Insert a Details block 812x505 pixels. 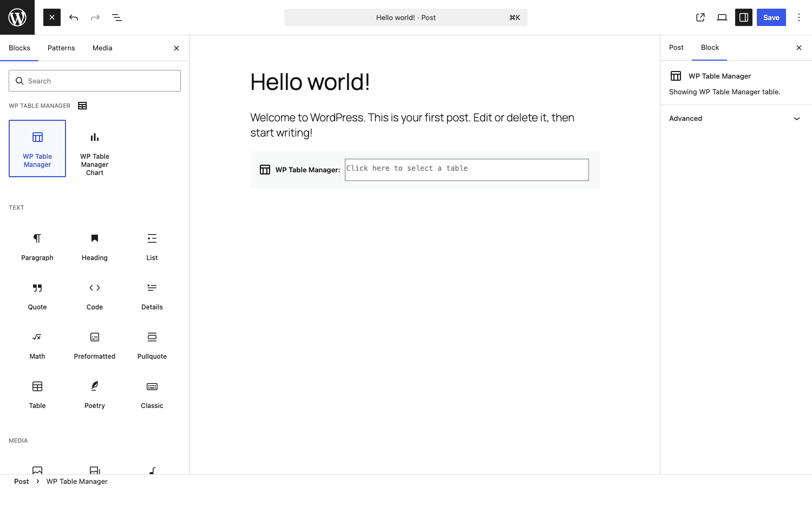click(x=152, y=296)
